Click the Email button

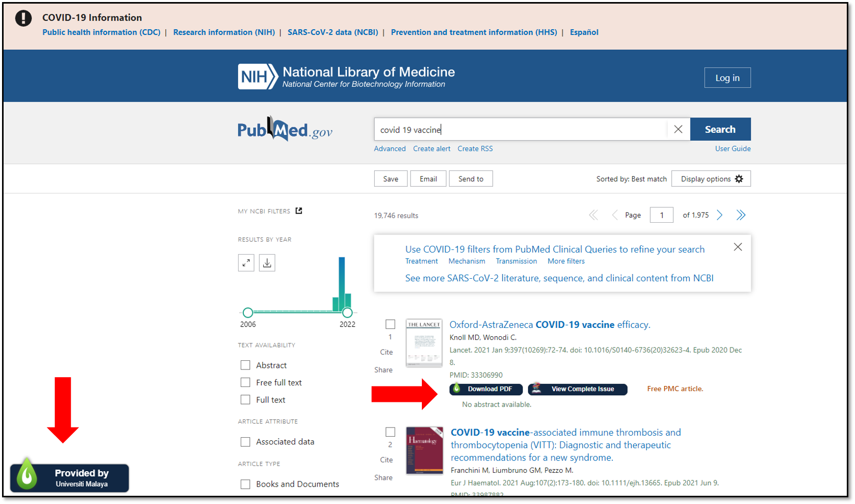click(x=428, y=179)
